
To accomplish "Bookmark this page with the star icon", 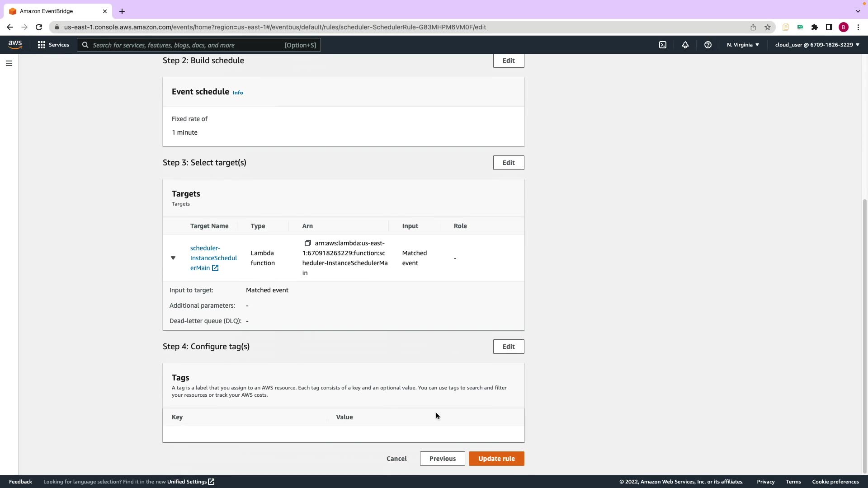I will point(768,27).
